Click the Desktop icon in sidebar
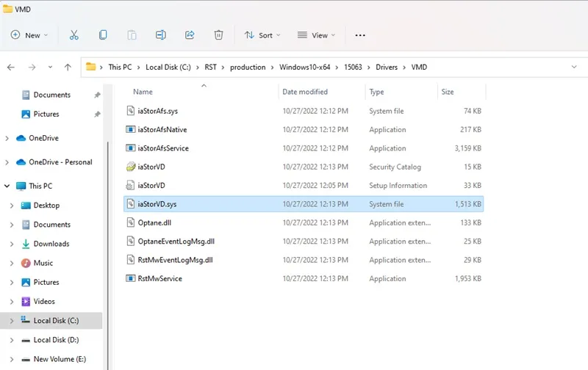This screenshot has height=370, width=588. click(26, 206)
